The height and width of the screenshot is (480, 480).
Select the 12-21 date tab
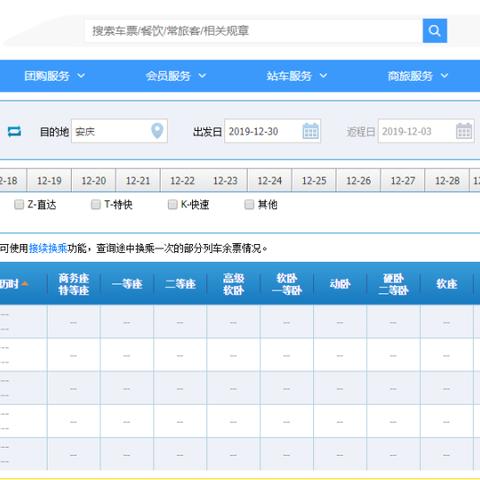tap(138, 180)
